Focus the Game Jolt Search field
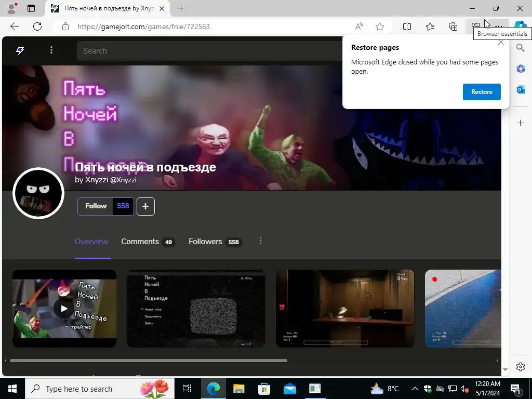Image resolution: width=532 pixels, height=399 pixels. click(x=210, y=51)
